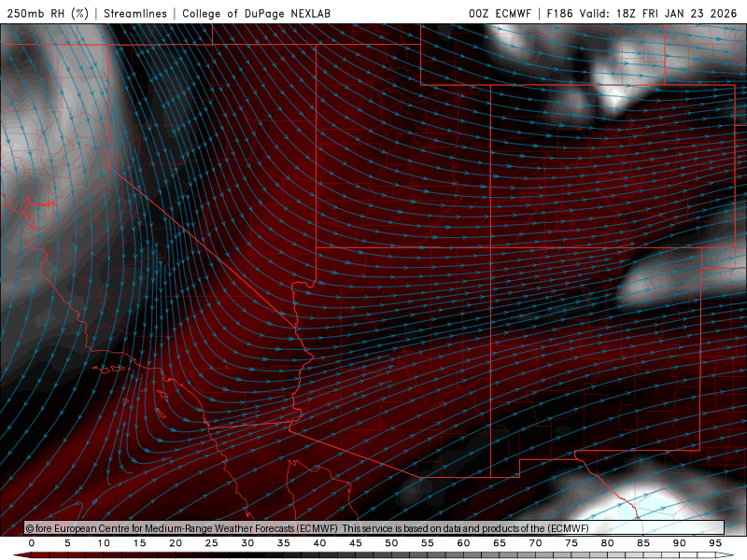Click the colorbar label "25"
This screenshot has width=747, height=560.
(x=212, y=543)
